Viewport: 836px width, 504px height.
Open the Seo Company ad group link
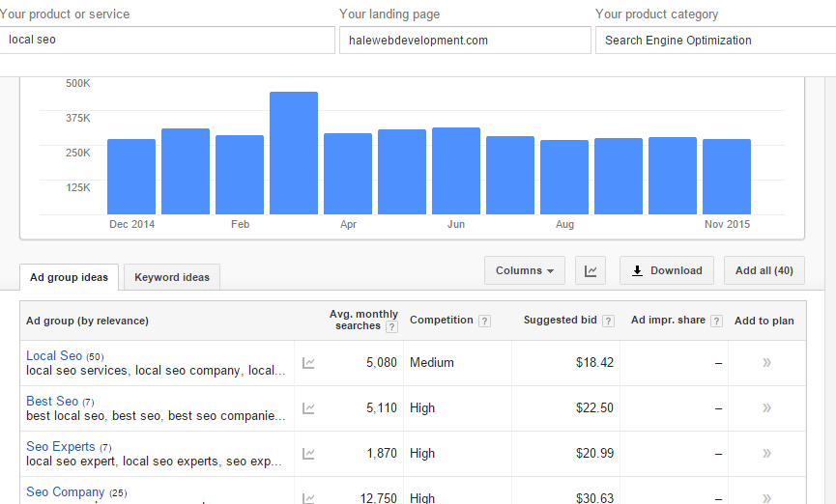point(65,492)
